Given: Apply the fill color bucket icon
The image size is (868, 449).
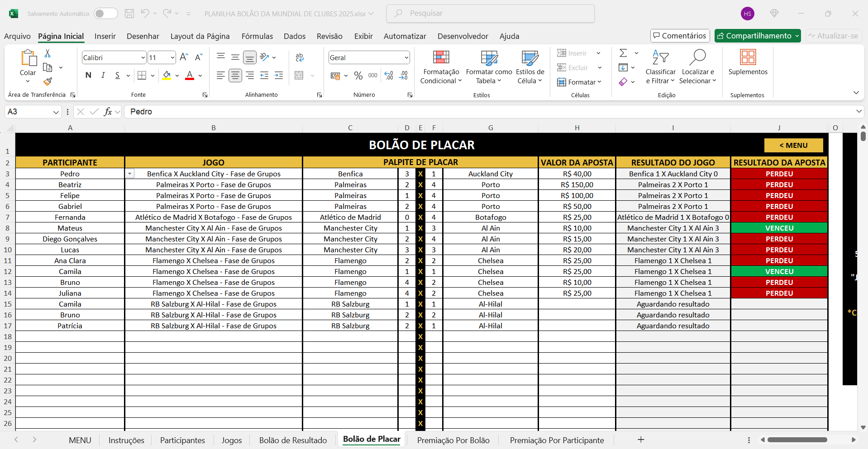Looking at the screenshot, I should (167, 76).
